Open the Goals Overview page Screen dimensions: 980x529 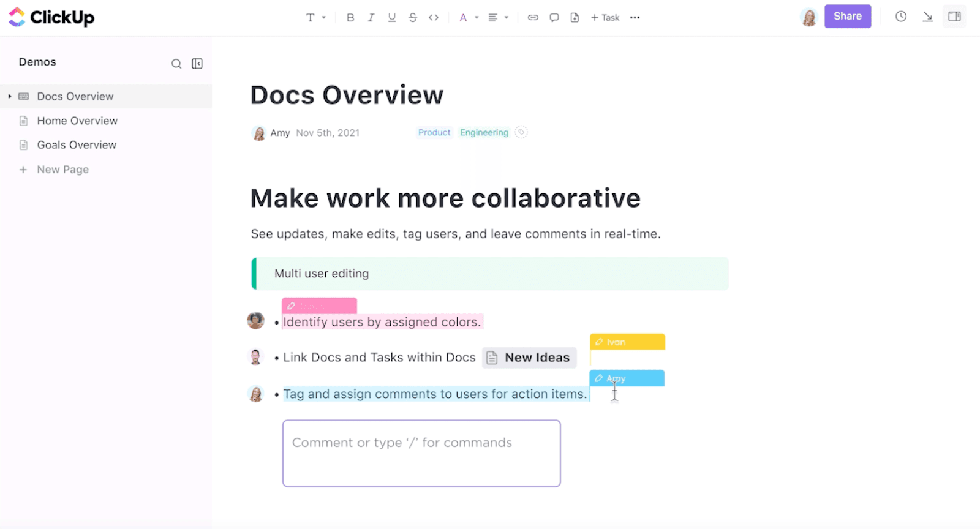pyautogui.click(x=77, y=145)
